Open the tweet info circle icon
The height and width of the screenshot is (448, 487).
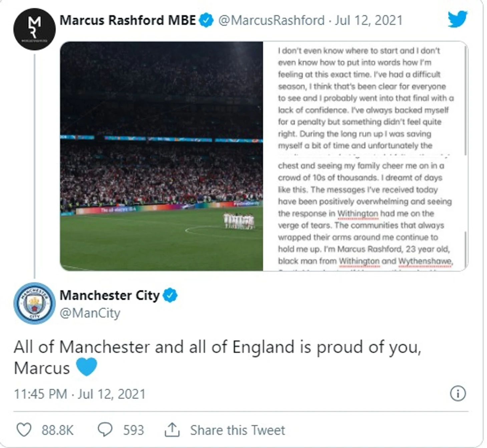click(x=458, y=393)
